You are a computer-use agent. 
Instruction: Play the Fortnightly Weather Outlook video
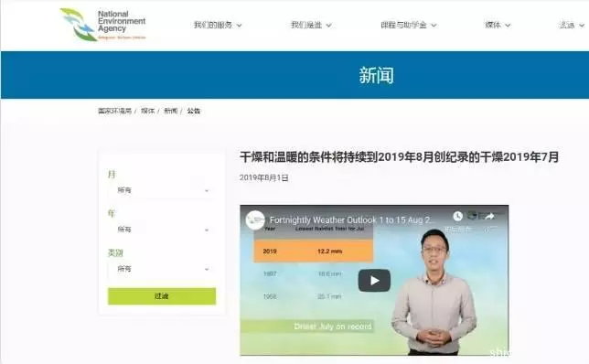(374, 281)
